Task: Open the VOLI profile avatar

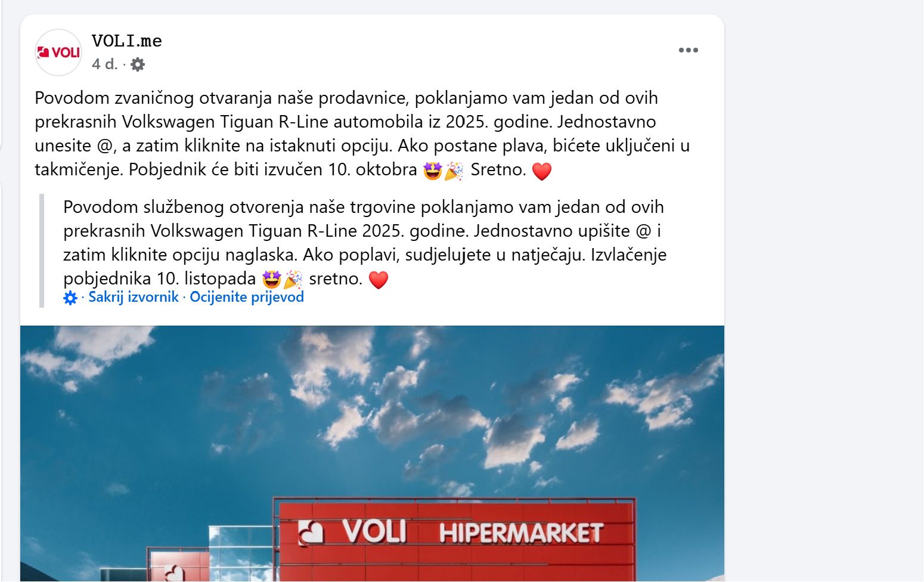Action: 58,52
